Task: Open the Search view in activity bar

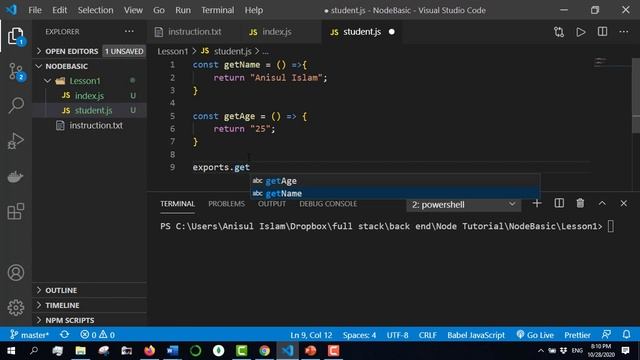Action: pyautogui.click(x=16, y=105)
